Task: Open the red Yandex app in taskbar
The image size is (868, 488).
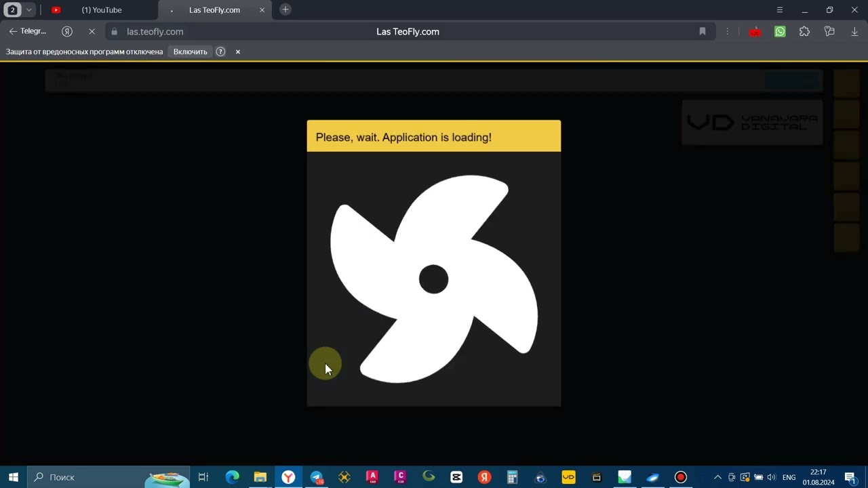Action: [484, 477]
